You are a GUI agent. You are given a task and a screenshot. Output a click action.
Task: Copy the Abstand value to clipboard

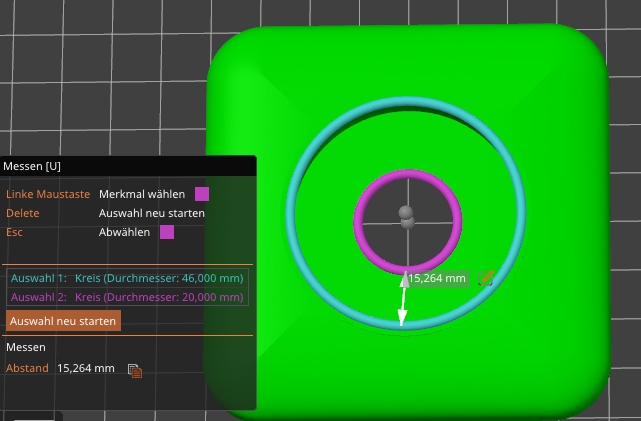[135, 370]
